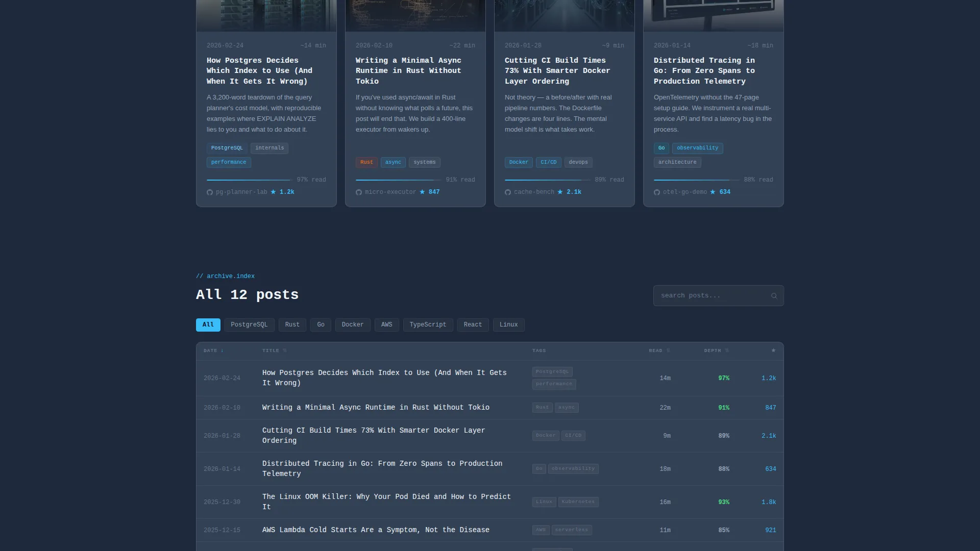Image resolution: width=980 pixels, height=551 pixels.
Task: Open micro-executor repository link
Action: (x=390, y=192)
